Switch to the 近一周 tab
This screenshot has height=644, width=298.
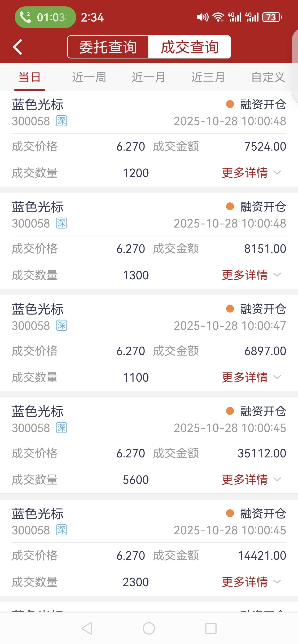click(89, 77)
